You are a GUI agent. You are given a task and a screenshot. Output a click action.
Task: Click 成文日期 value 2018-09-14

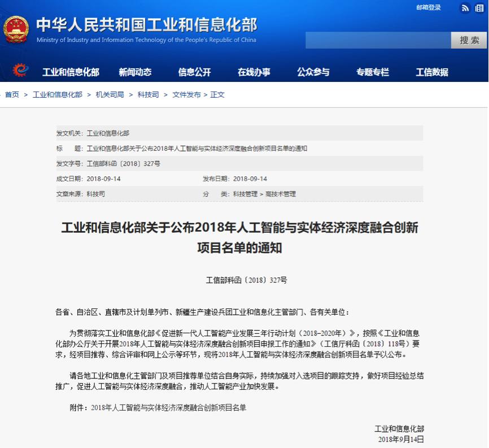pyautogui.click(x=103, y=179)
